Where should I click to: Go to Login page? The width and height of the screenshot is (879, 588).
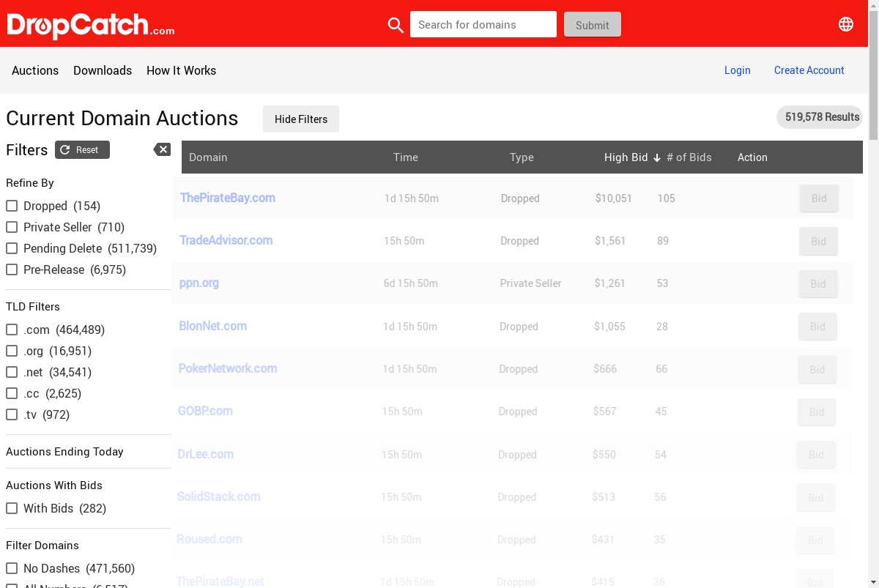737,70
